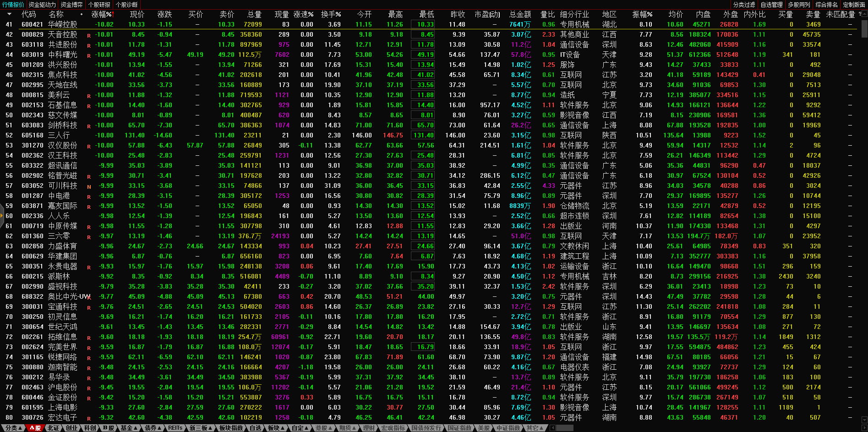This screenshot has height=432, width=868.
Task: Click the N marker next to 可川科技
Action: click(89, 186)
